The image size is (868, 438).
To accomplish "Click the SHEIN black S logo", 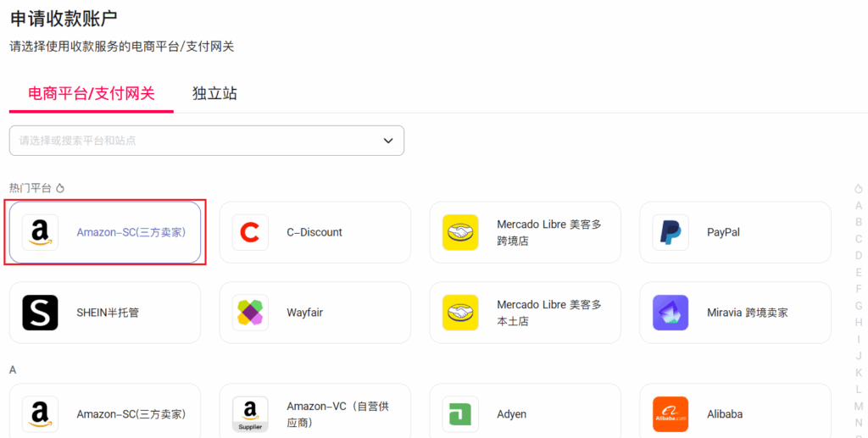I will (x=40, y=313).
